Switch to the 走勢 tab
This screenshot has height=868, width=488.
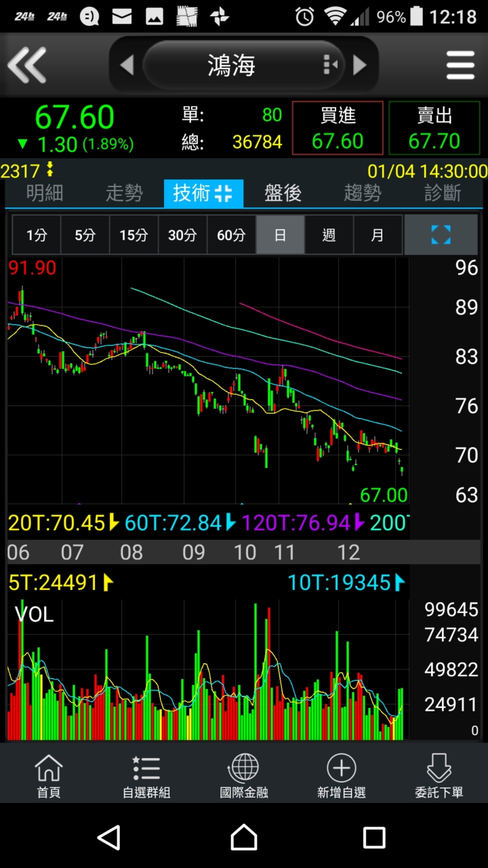(124, 193)
